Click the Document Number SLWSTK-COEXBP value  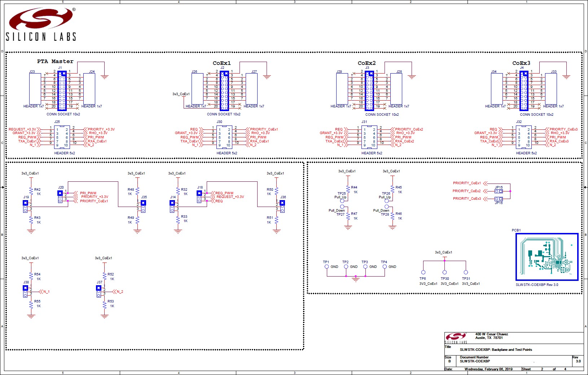click(475, 361)
